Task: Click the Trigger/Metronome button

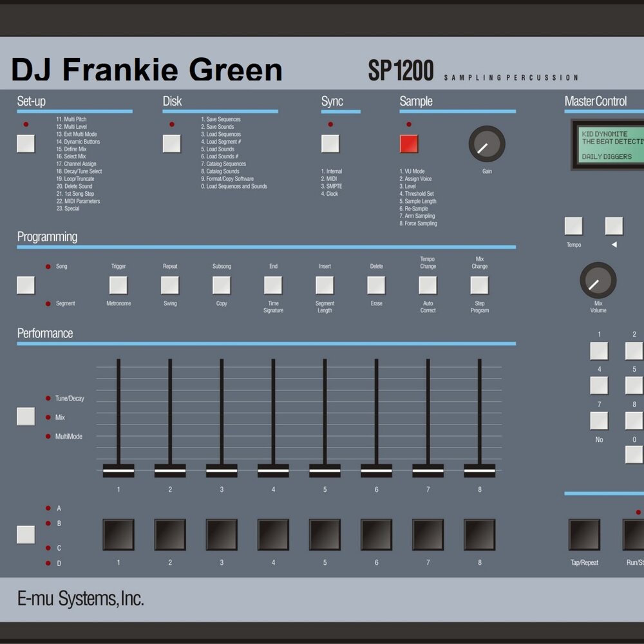Action: tap(118, 285)
